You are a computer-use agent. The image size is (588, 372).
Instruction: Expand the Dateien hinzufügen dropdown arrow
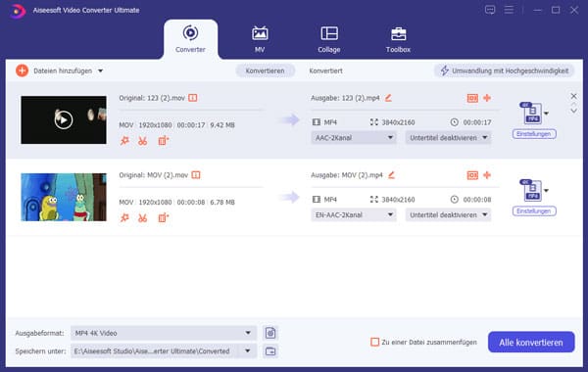coord(101,70)
